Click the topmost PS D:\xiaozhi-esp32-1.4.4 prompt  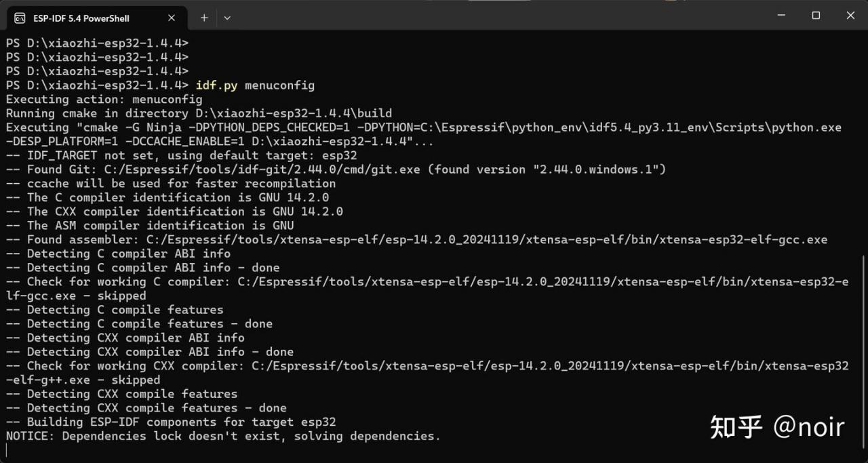[97, 43]
